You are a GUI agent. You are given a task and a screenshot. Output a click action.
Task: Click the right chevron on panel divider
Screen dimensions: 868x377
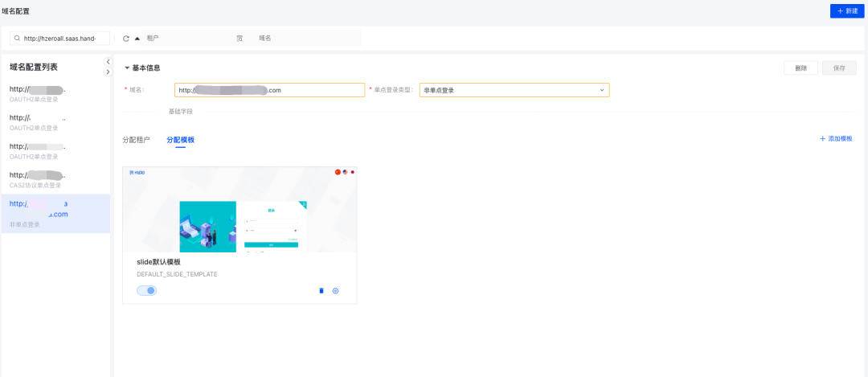tap(108, 72)
